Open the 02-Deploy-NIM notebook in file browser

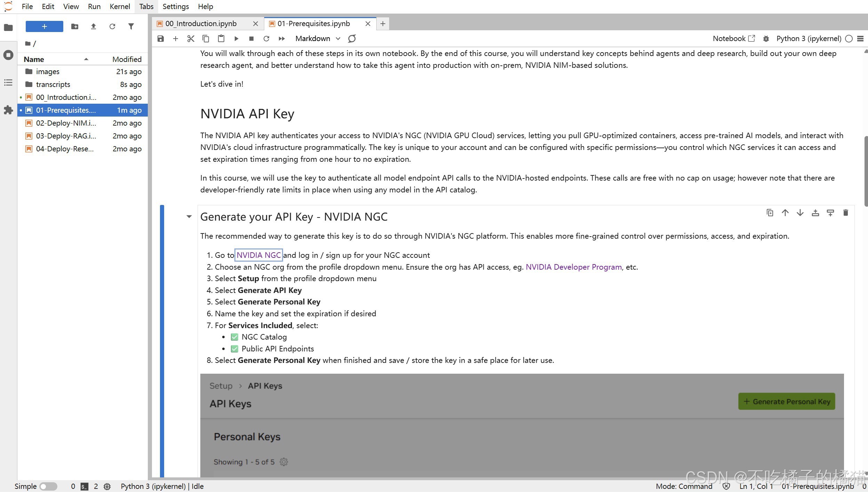(66, 123)
